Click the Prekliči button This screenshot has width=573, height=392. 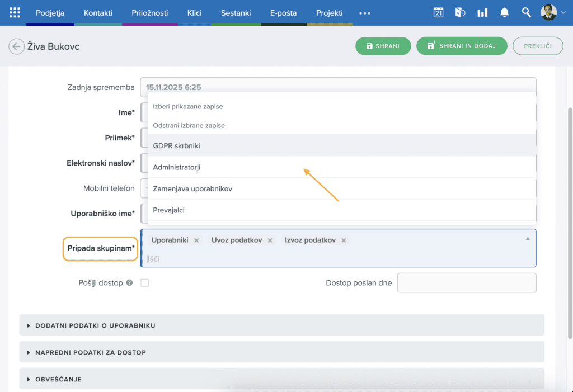point(538,46)
